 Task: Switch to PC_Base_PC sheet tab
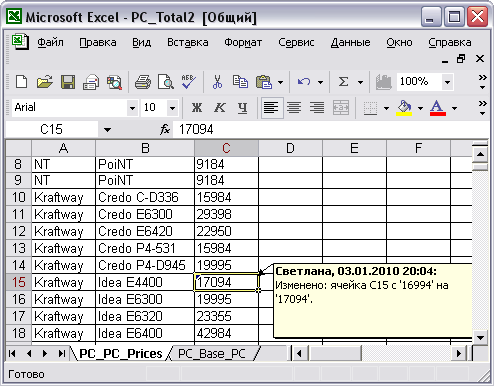click(x=212, y=354)
